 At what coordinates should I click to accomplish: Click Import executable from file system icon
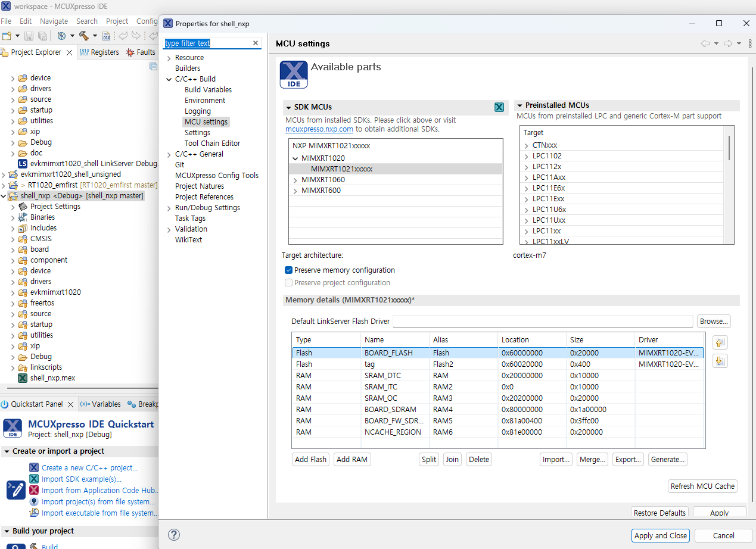click(x=34, y=513)
